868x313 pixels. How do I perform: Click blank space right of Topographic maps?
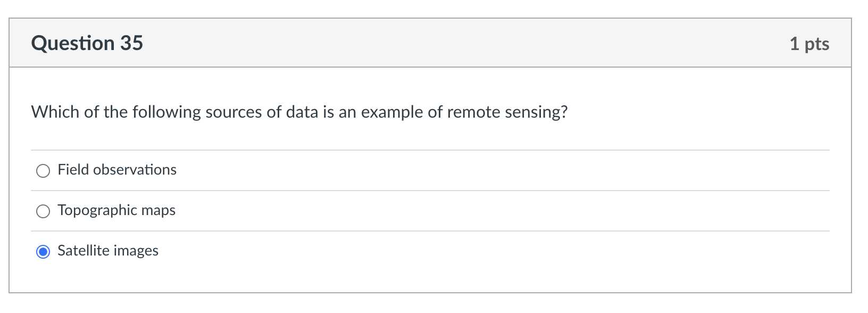click(x=479, y=211)
